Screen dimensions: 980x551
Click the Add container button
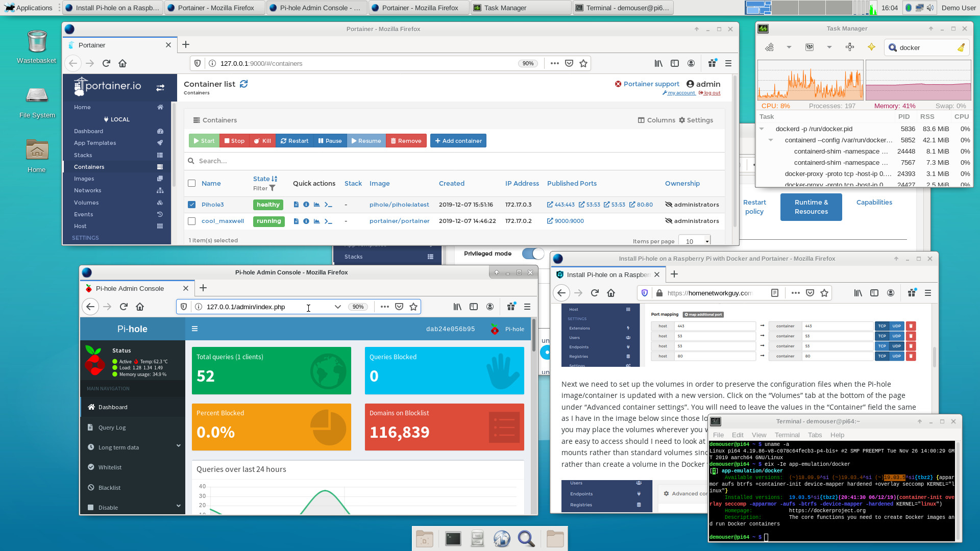point(458,141)
